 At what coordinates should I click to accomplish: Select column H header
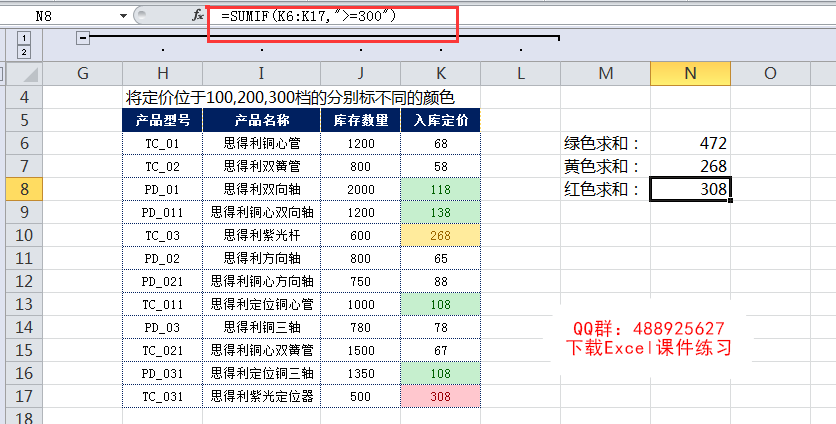(x=163, y=74)
